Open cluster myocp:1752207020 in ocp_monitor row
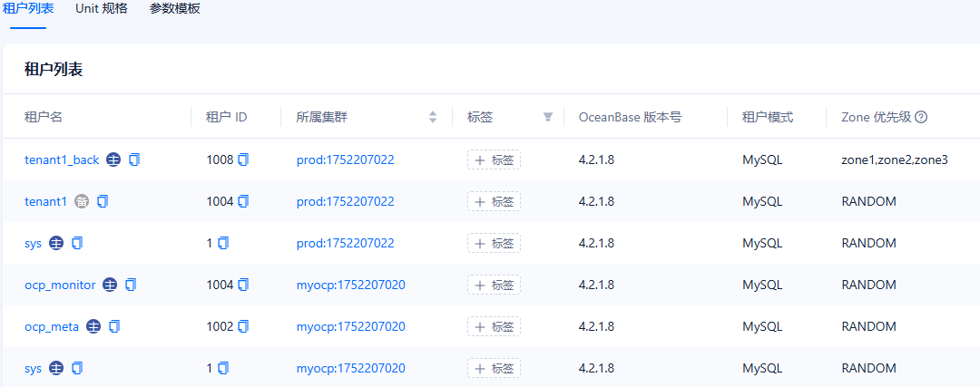This screenshot has height=387, width=980. (350, 285)
